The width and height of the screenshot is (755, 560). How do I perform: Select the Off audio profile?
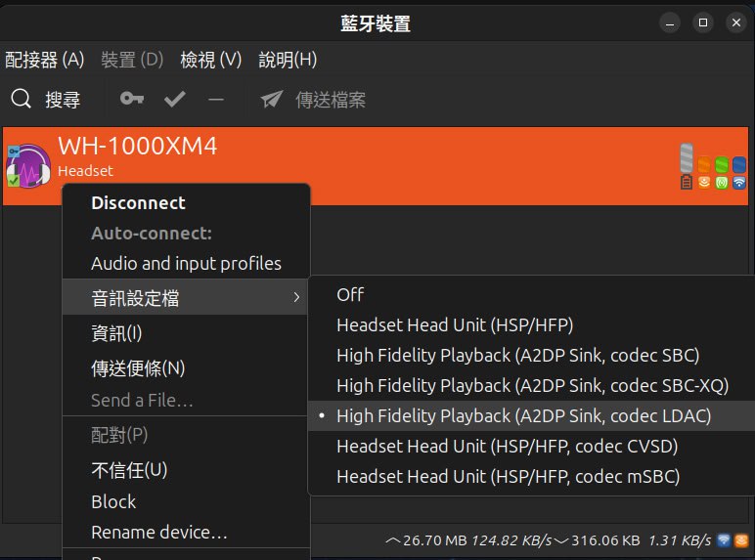tap(531, 294)
